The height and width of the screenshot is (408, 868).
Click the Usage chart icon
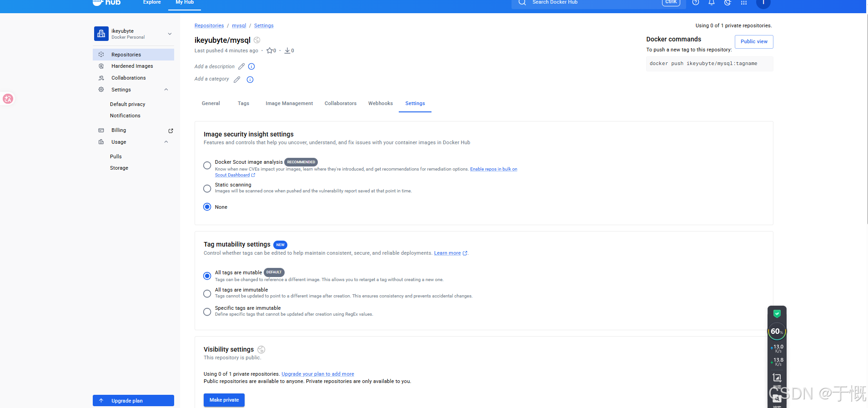click(101, 142)
